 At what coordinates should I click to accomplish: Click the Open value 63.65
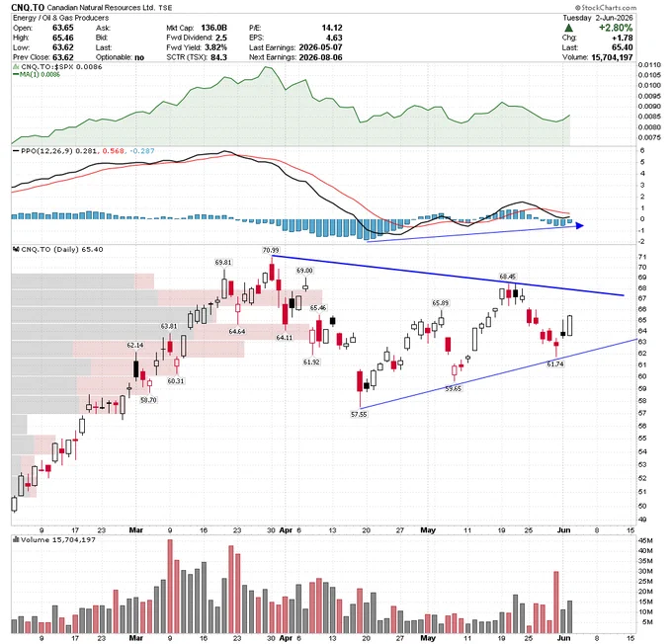coord(63,28)
